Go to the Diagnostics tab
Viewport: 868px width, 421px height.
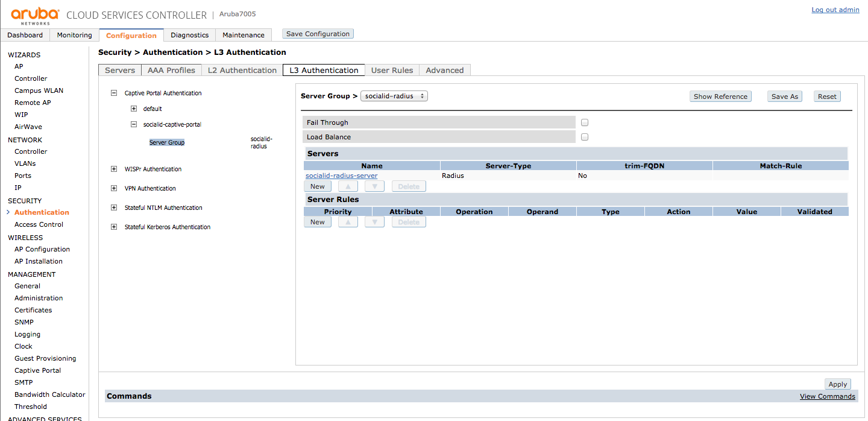point(189,35)
